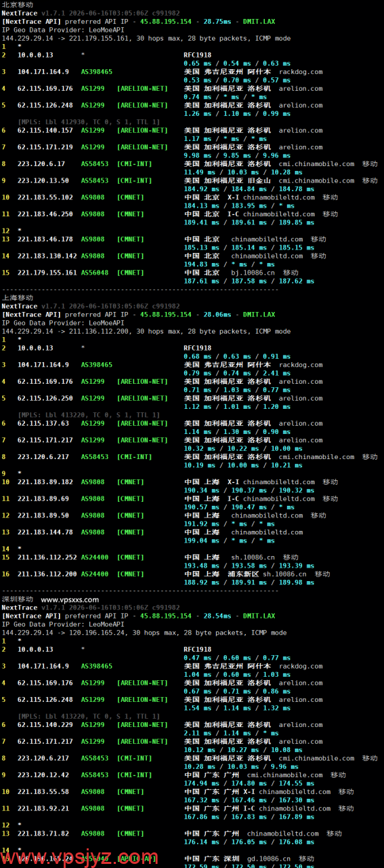The image size is (384, 868).
Task: Click hop IP 221.183.92.21
Action: click(x=43, y=808)
